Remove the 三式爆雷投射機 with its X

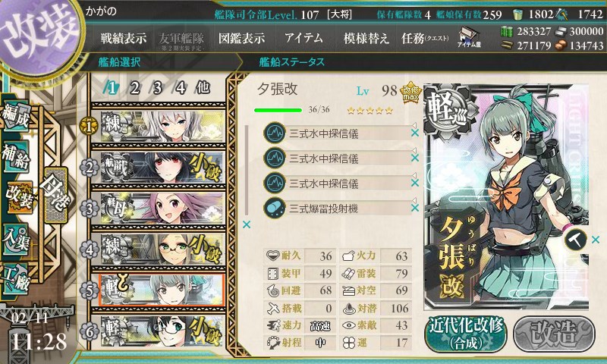click(415, 208)
